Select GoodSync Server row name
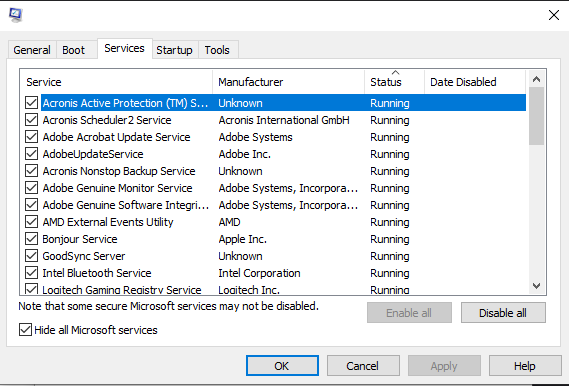 pos(84,256)
